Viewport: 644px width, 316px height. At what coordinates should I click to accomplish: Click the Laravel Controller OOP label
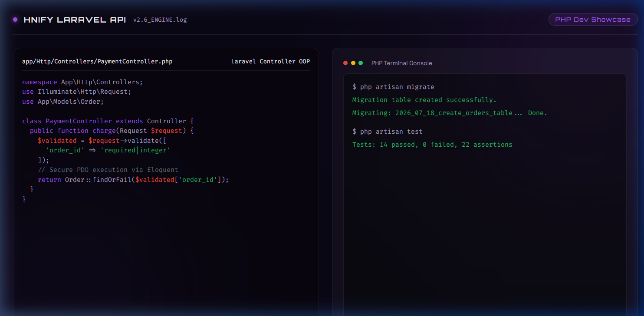(x=270, y=62)
